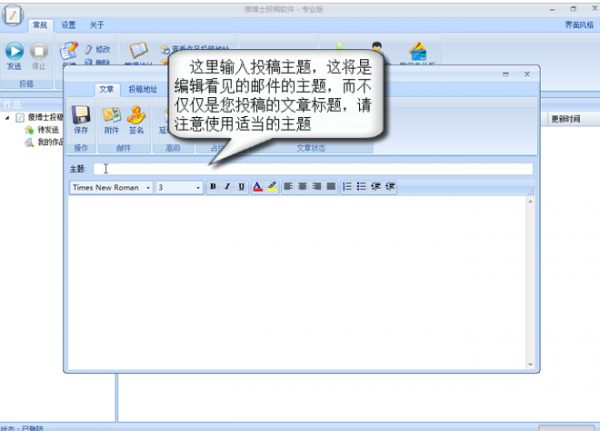The width and height of the screenshot is (600, 431).
Task: Collapse the 傻博士投稿 tree root node
Action: click(x=7, y=118)
